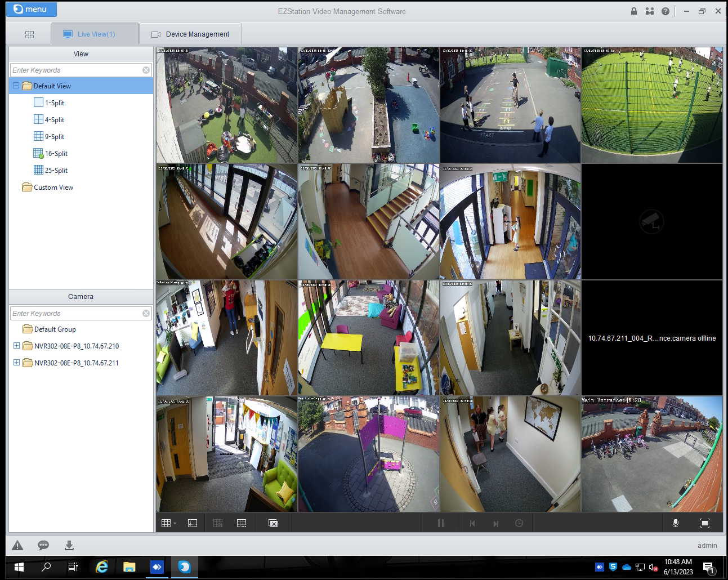The height and width of the screenshot is (580, 728).
Task: Open the help question-mark icon
Action: [666, 11]
